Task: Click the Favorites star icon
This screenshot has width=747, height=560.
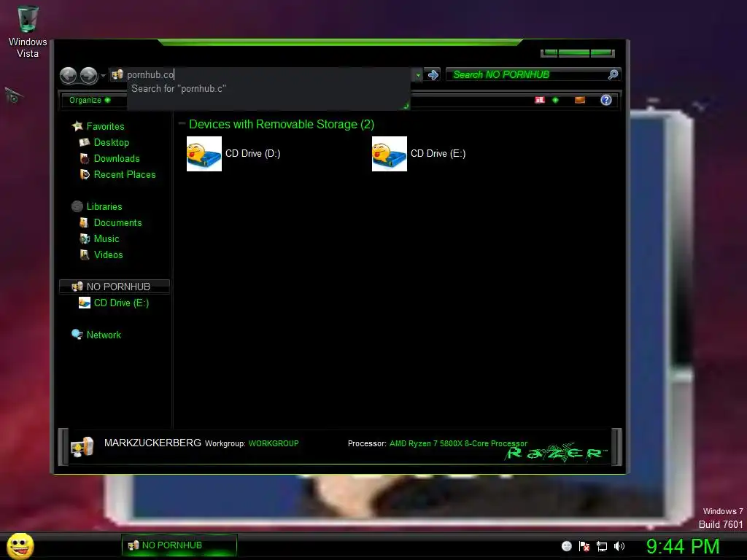Action: point(77,125)
